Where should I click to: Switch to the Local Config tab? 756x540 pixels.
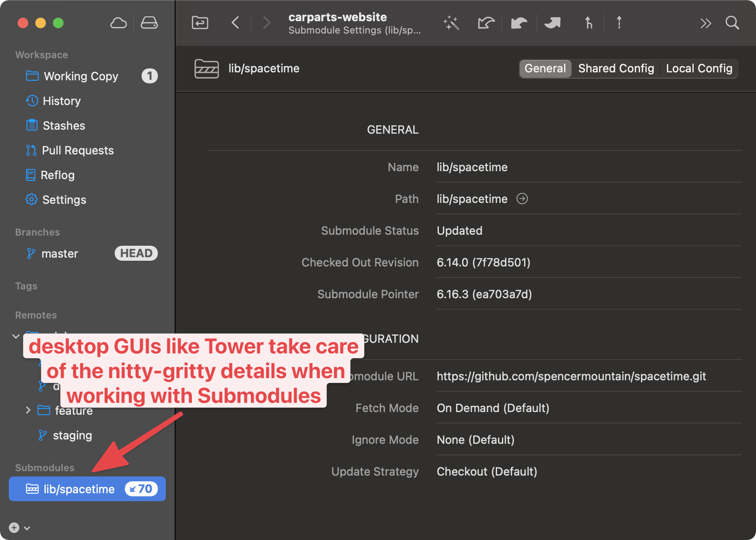coord(699,68)
